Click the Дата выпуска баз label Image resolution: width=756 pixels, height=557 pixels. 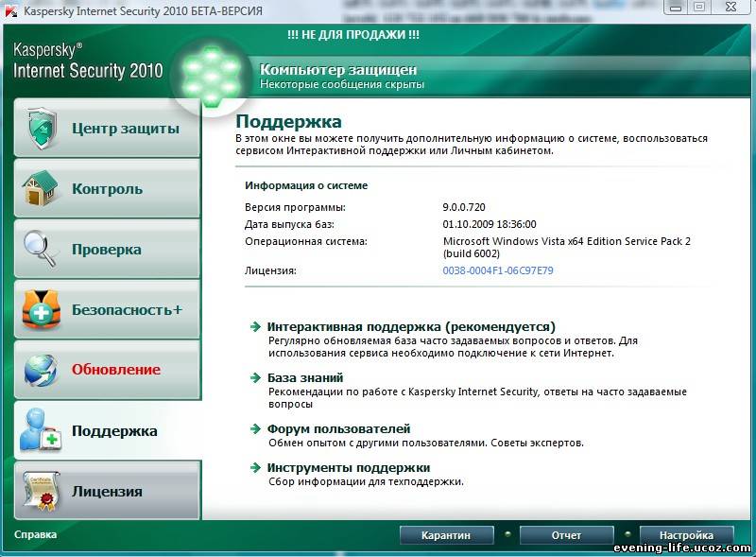289,224
